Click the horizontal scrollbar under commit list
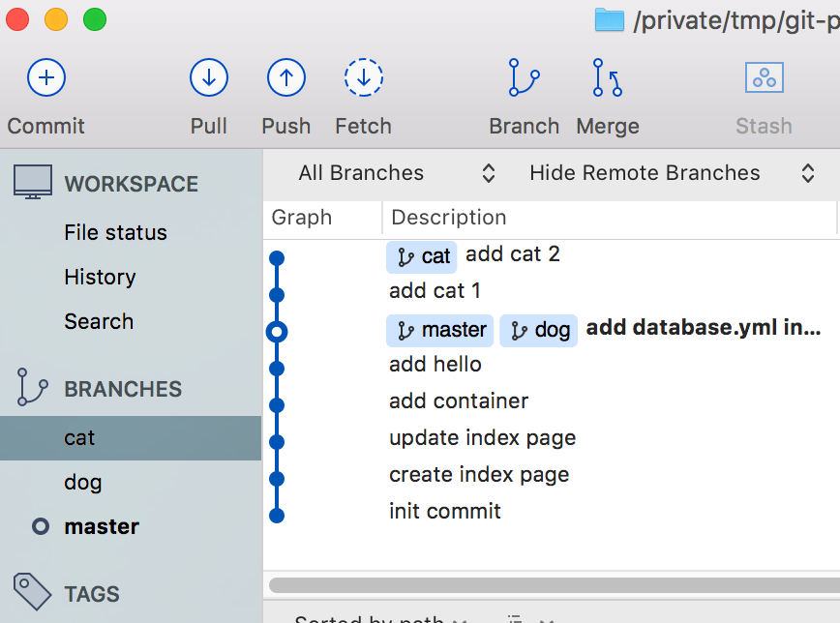This screenshot has height=623, width=840. [554, 584]
